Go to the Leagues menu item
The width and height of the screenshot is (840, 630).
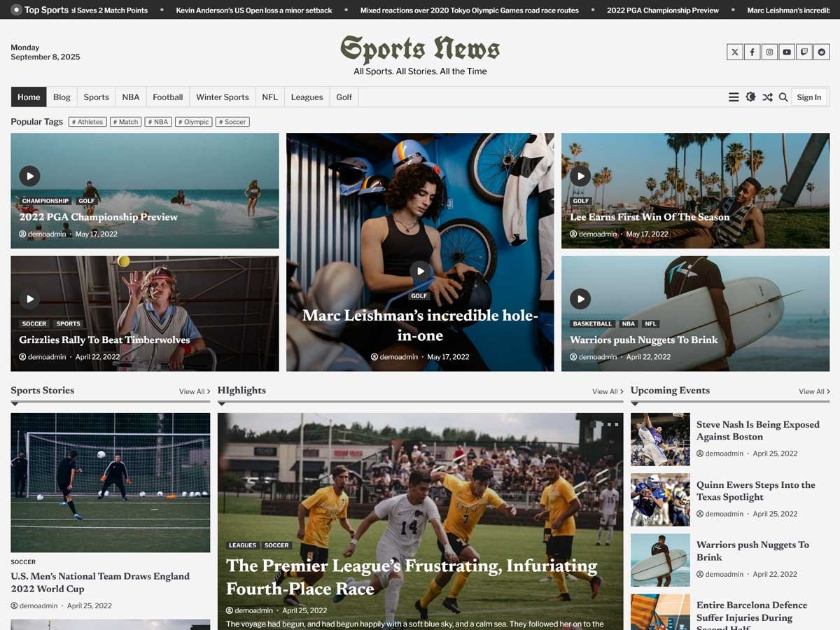(x=307, y=97)
